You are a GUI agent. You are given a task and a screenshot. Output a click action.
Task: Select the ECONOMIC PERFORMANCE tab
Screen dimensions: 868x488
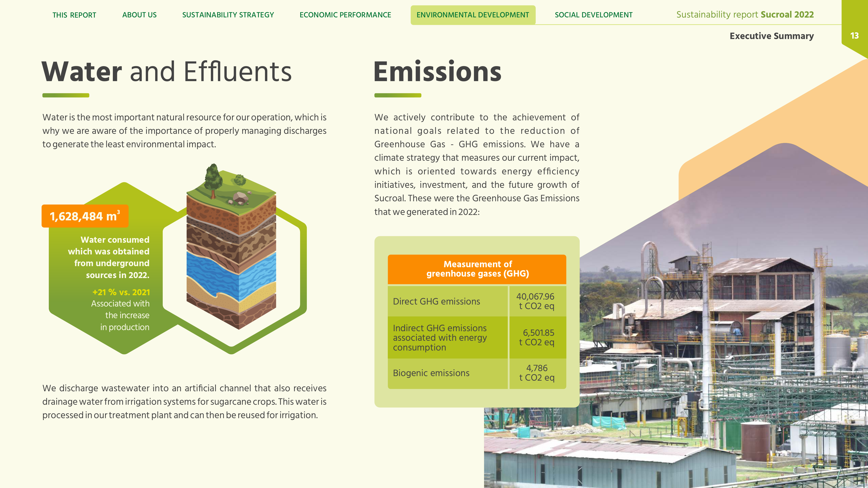345,15
